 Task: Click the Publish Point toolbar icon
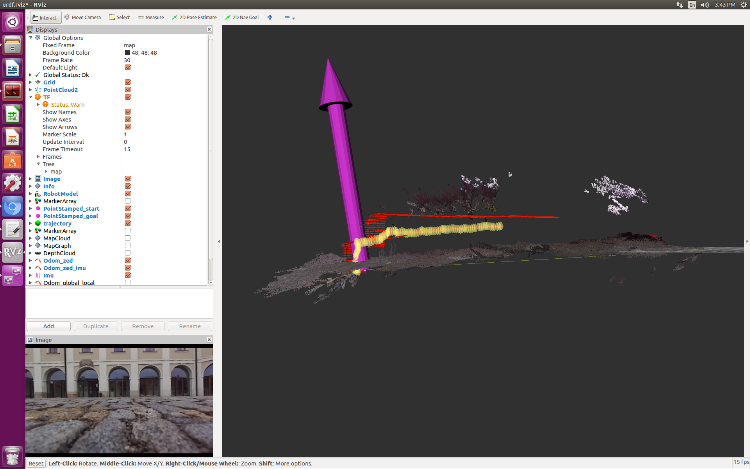click(270, 17)
